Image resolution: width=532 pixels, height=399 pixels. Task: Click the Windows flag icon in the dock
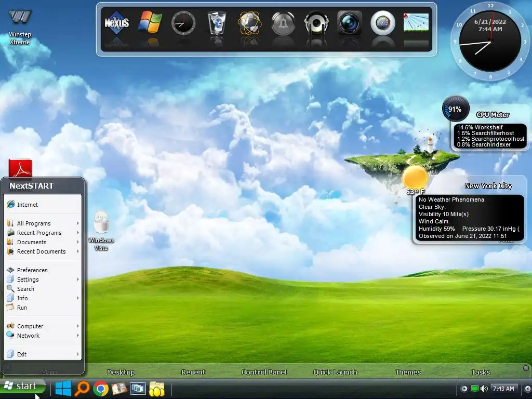click(x=150, y=22)
